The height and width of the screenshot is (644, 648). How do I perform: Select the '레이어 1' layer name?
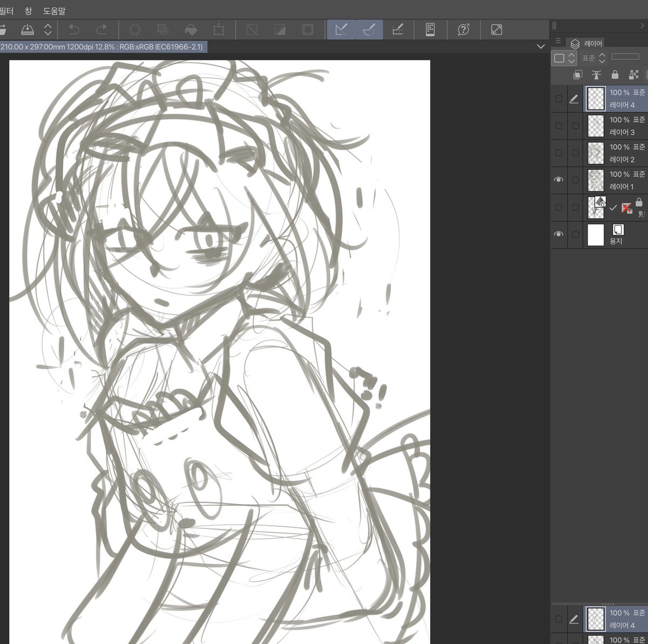coord(622,186)
